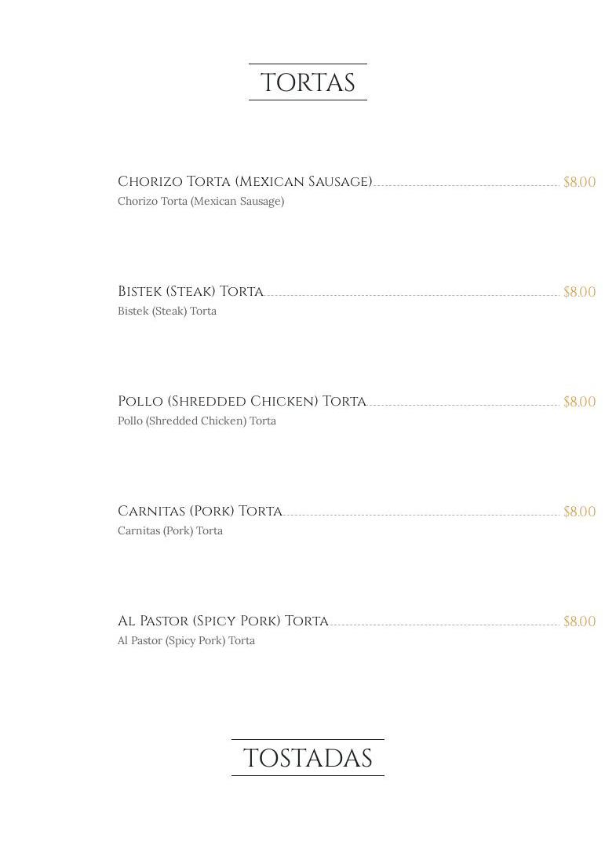Viewport: 616px width, 849px height.
Task: Click the Pollo (Shredded Chicken) Torta description
Action: coord(197,421)
